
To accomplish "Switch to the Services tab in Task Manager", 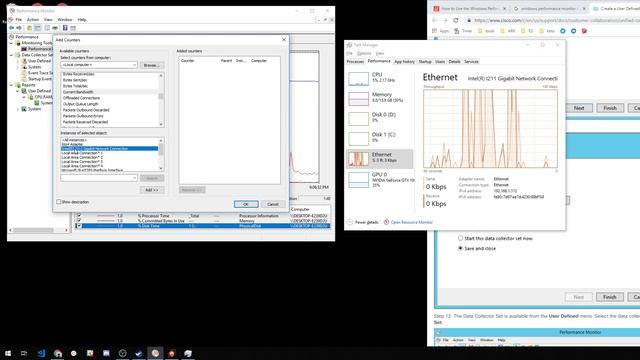I will pos(471,62).
